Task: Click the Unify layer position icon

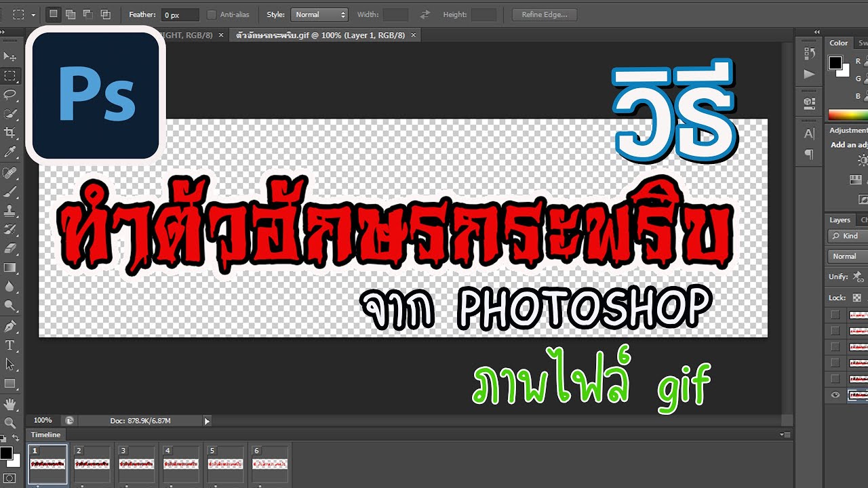Action: tap(858, 277)
